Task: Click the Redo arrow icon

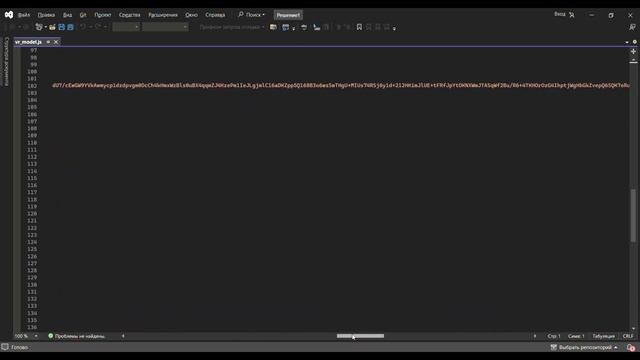Action: coord(98,27)
